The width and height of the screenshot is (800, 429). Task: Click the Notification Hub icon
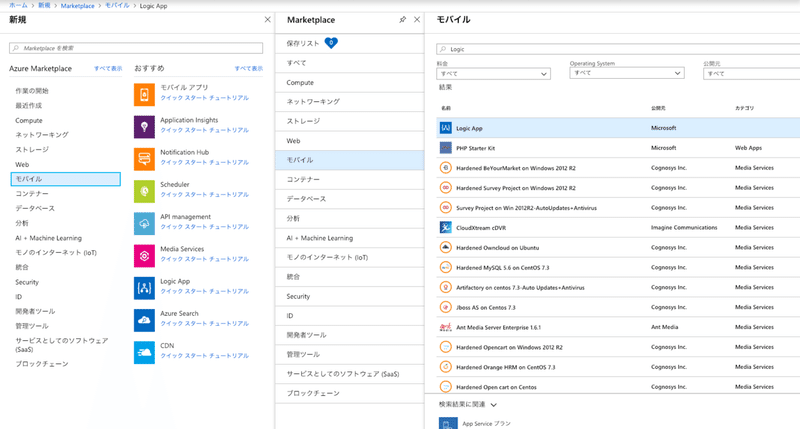pos(144,158)
